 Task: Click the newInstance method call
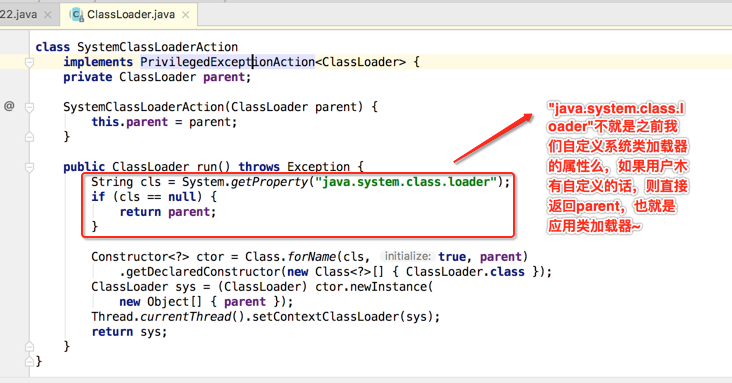pyautogui.click(x=388, y=286)
